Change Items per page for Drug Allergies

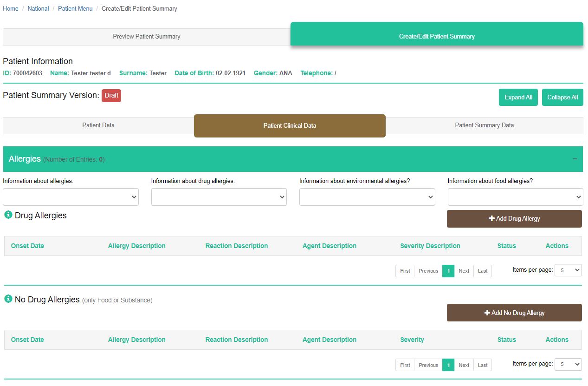point(568,270)
